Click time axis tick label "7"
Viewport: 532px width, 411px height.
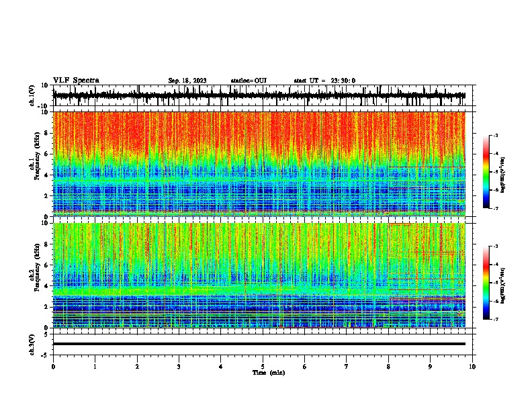(x=347, y=367)
